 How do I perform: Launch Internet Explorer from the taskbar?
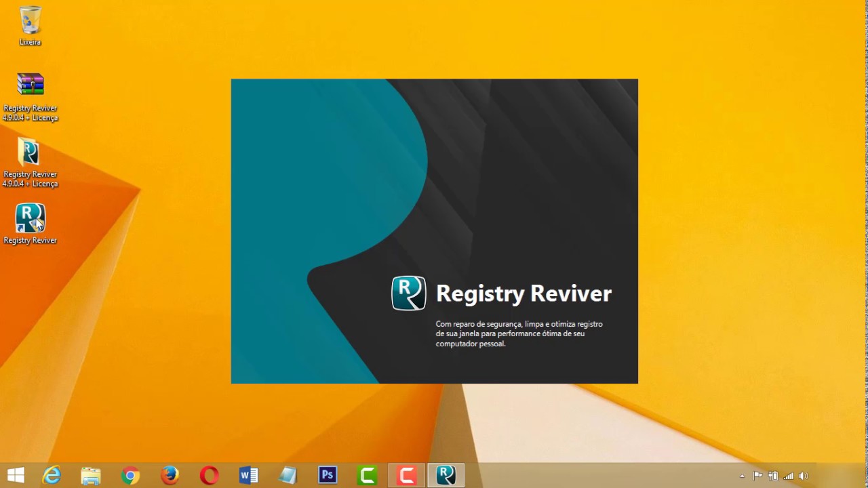coord(52,475)
